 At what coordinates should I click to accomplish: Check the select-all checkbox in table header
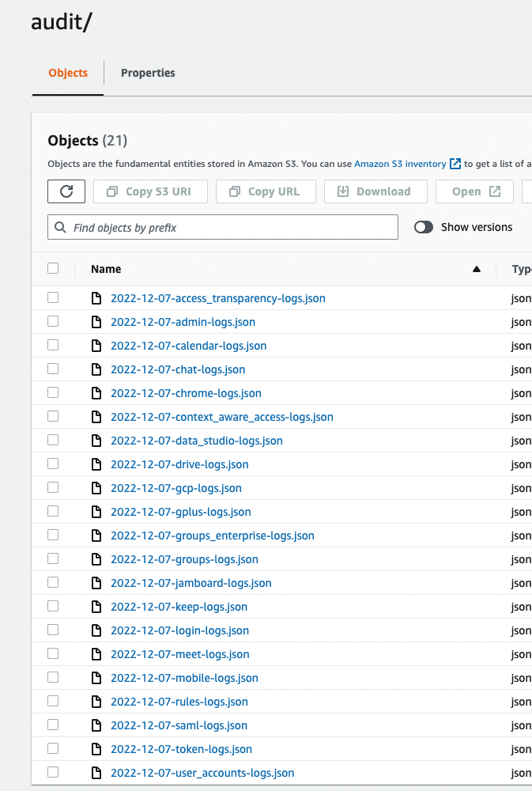pyautogui.click(x=53, y=268)
